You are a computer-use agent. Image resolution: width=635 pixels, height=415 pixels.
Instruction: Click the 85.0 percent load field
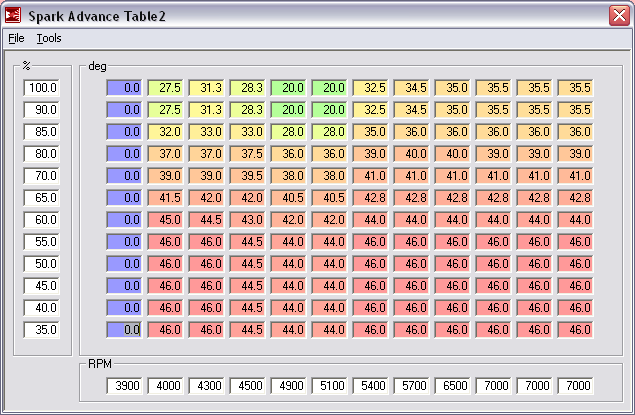[x=42, y=132]
